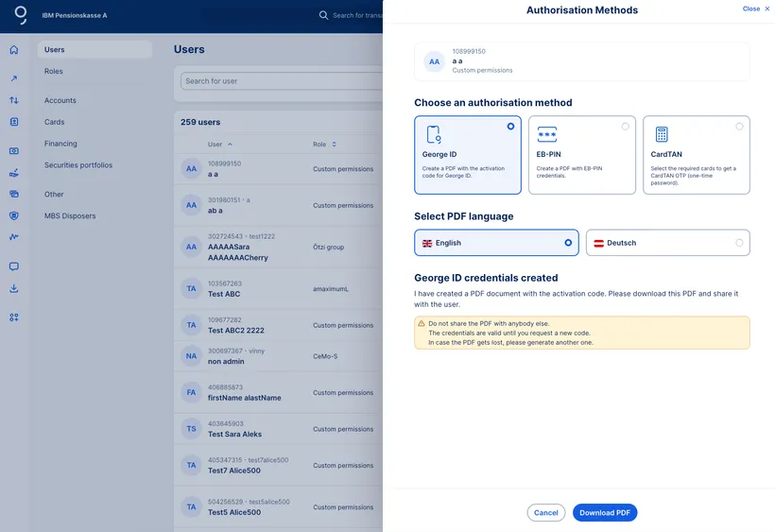Open the download icon in the sidebar
Screen dimensions: 775x532
click(x=14, y=288)
